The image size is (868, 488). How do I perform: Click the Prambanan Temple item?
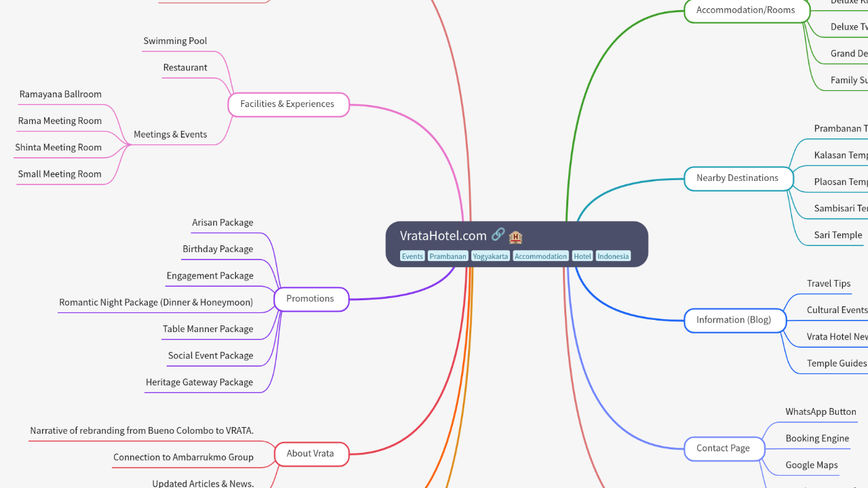point(841,128)
